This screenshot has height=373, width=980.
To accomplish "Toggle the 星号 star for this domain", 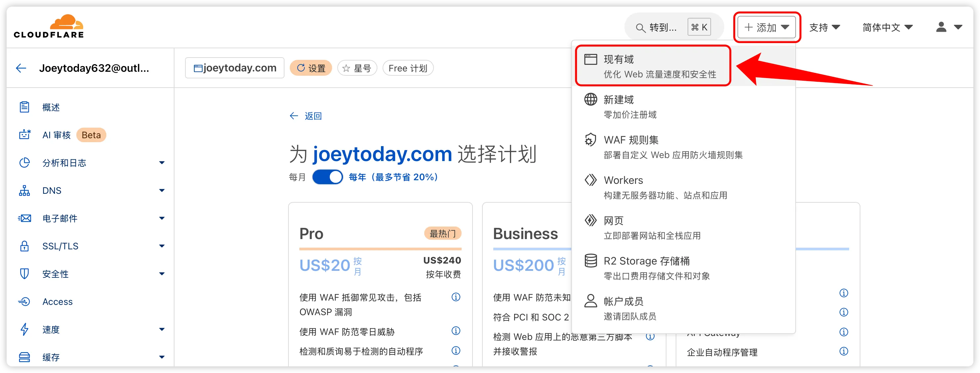I will (357, 68).
